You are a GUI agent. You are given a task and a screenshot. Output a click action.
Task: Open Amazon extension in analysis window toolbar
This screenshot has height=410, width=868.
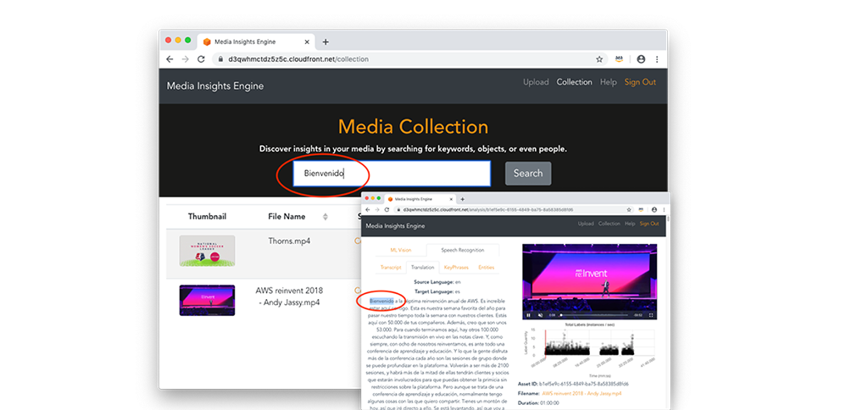[x=641, y=210]
